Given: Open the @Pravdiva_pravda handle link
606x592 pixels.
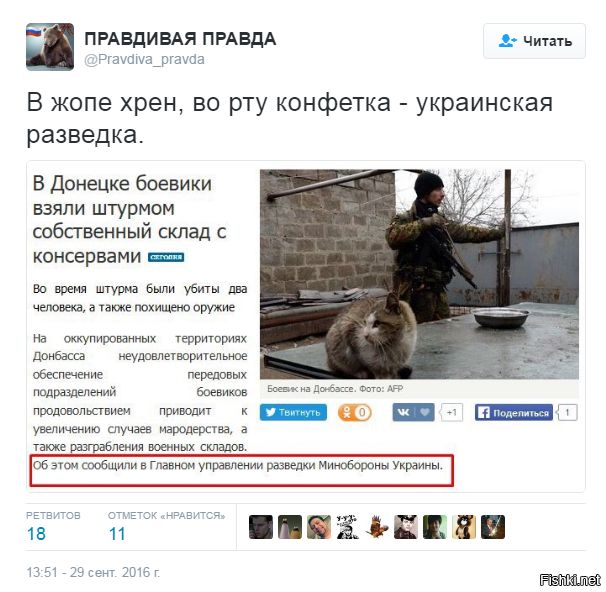Looking at the screenshot, I should point(144,60).
